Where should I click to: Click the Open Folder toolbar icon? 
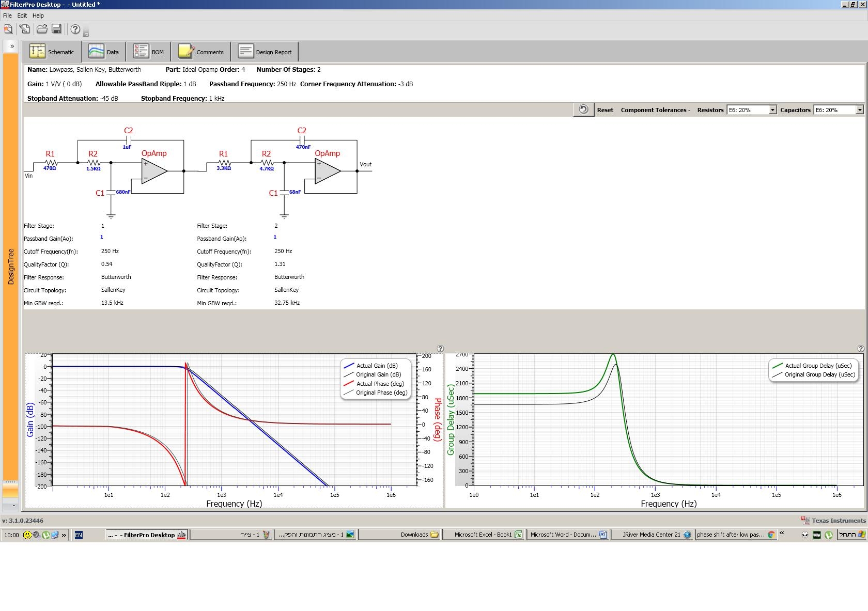42,29
